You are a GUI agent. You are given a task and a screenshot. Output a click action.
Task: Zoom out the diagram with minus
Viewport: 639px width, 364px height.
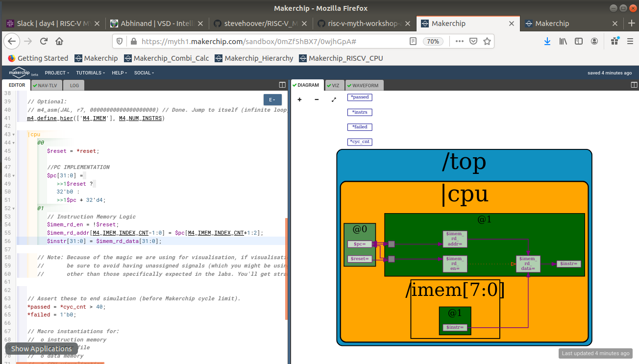click(x=317, y=99)
